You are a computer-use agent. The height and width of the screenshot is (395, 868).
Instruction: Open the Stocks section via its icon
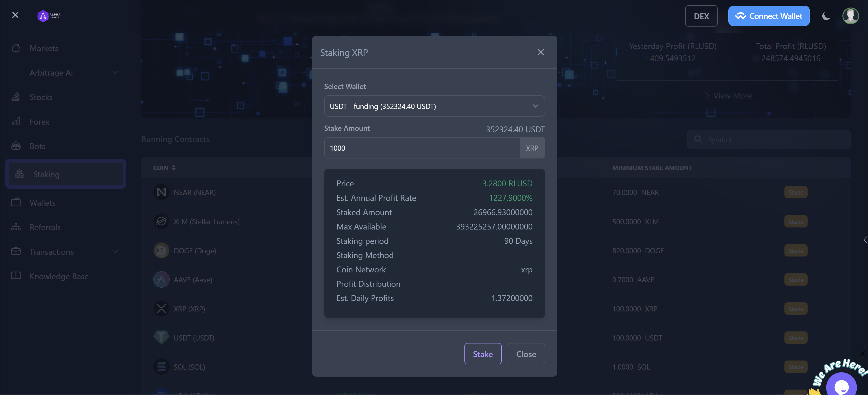click(x=15, y=97)
